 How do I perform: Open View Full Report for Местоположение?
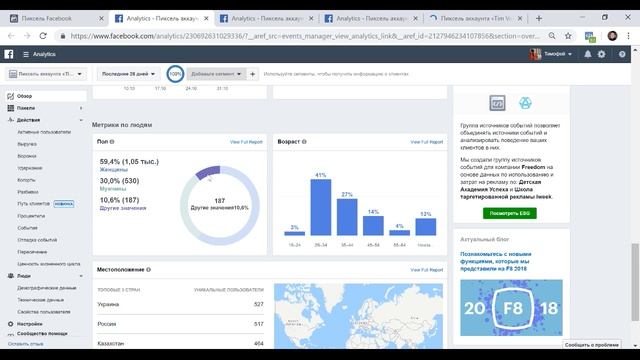427,270
